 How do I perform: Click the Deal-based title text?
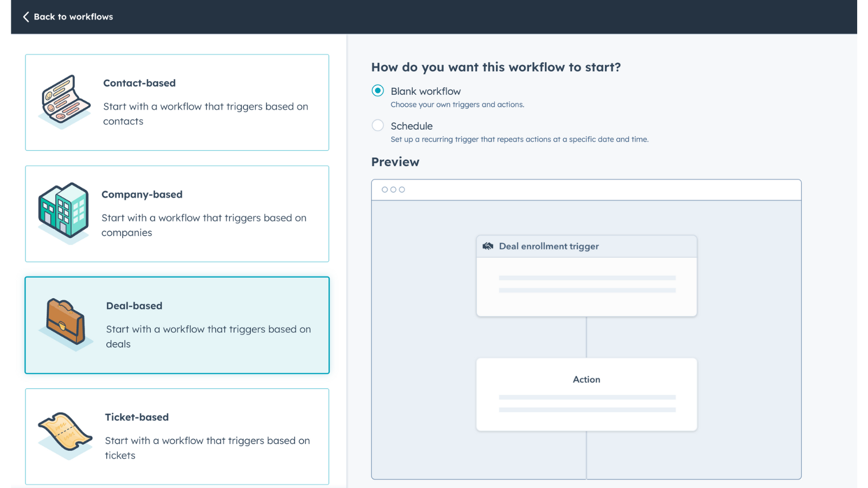click(134, 306)
